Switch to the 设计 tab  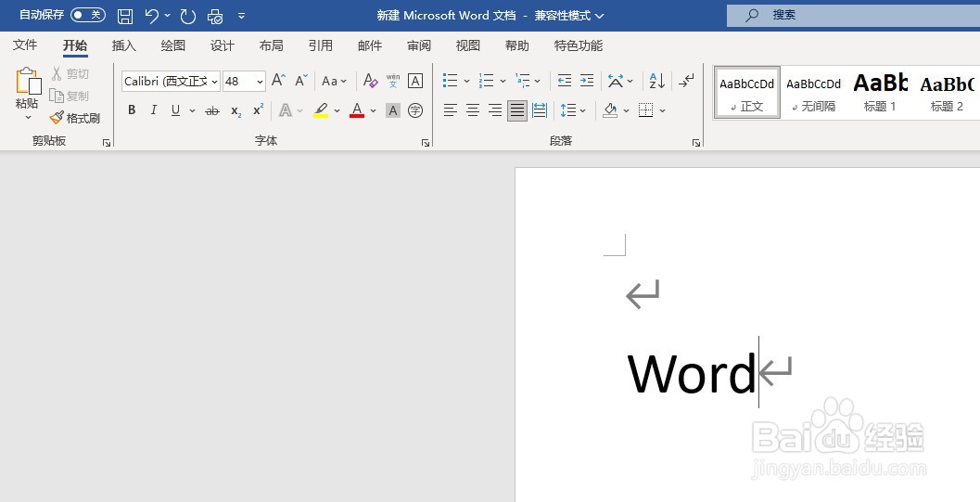(x=223, y=45)
